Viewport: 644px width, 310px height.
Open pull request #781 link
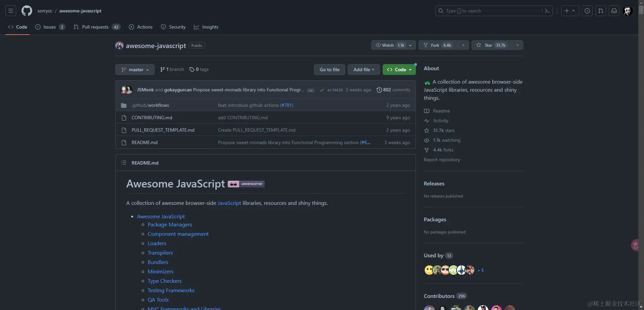[x=287, y=105]
